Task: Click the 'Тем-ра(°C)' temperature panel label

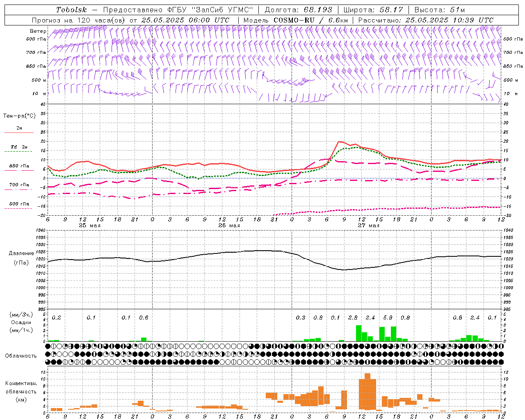Action: 20,116
